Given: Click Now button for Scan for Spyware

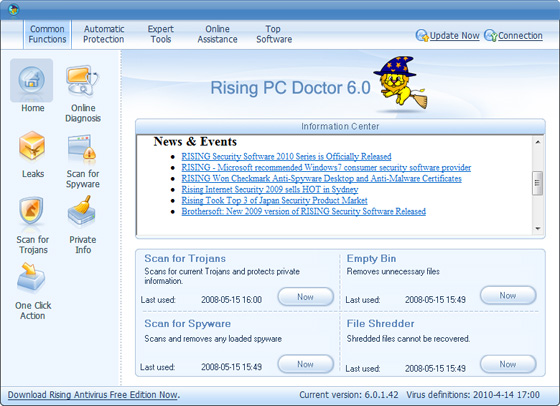Looking at the screenshot, I should click(305, 364).
